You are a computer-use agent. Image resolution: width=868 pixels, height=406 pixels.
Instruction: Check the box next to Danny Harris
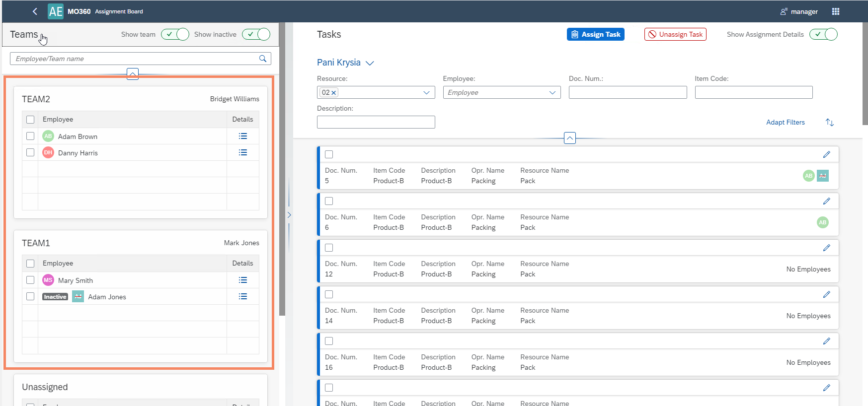coord(30,152)
